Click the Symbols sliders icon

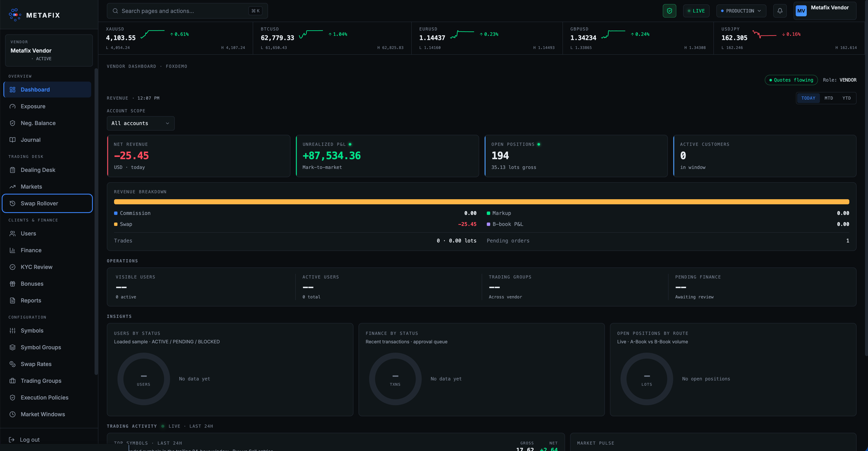(13, 331)
